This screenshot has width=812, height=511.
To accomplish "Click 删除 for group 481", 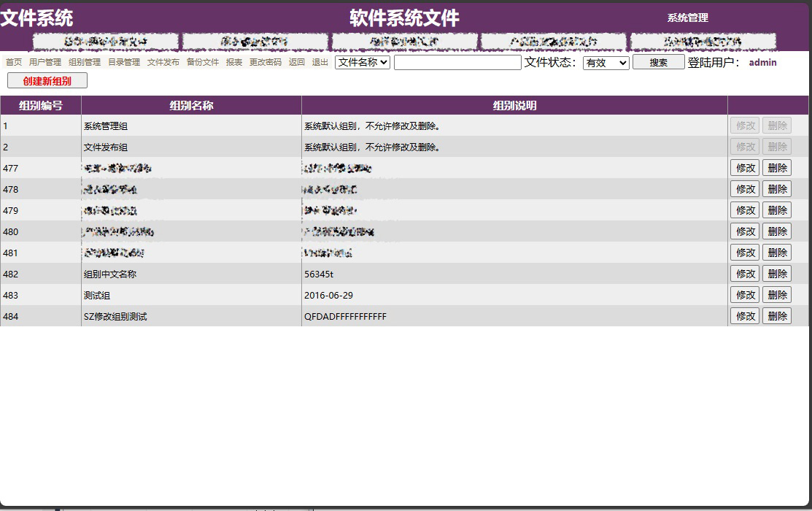I will tap(777, 253).
